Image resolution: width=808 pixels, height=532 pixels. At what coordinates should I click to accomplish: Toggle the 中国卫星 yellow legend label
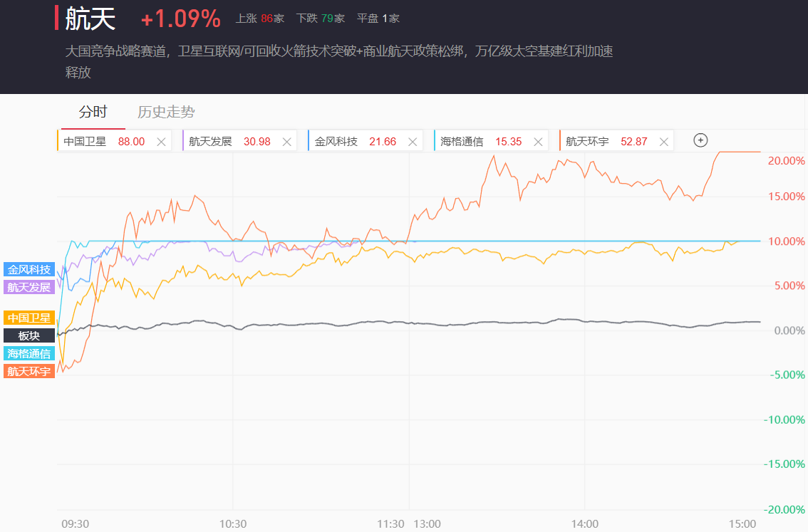coord(29,318)
